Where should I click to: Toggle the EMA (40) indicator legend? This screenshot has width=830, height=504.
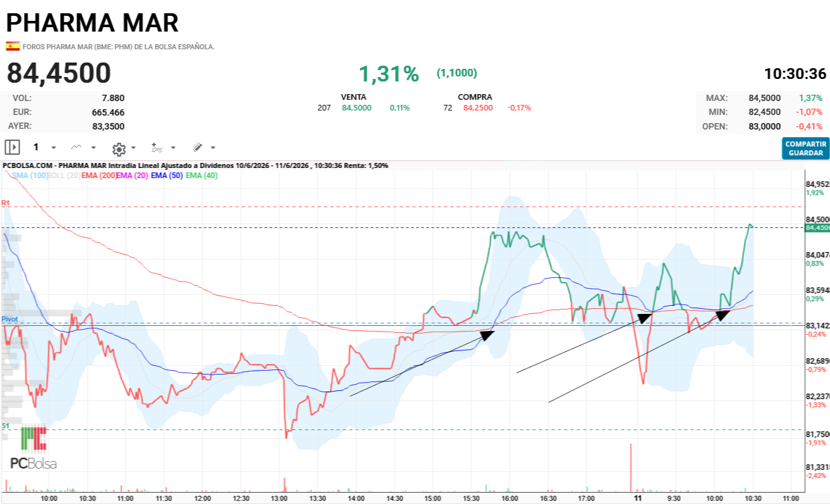coord(202,176)
